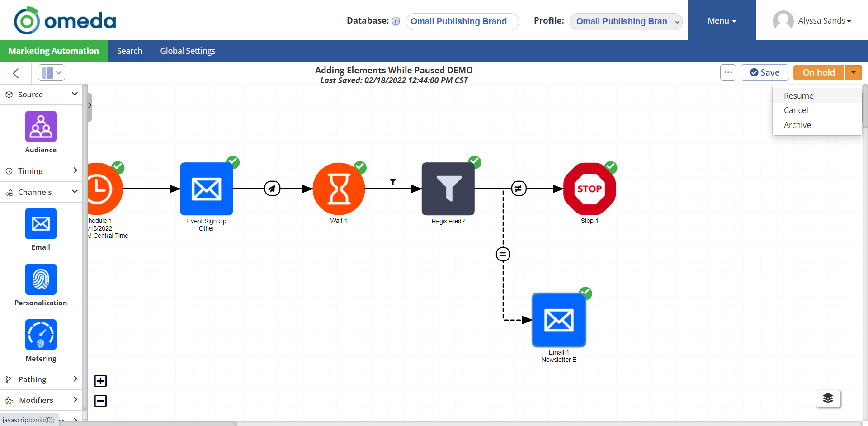The width and height of the screenshot is (868, 426).
Task: Click the Registered? filter node
Action: pyautogui.click(x=448, y=189)
